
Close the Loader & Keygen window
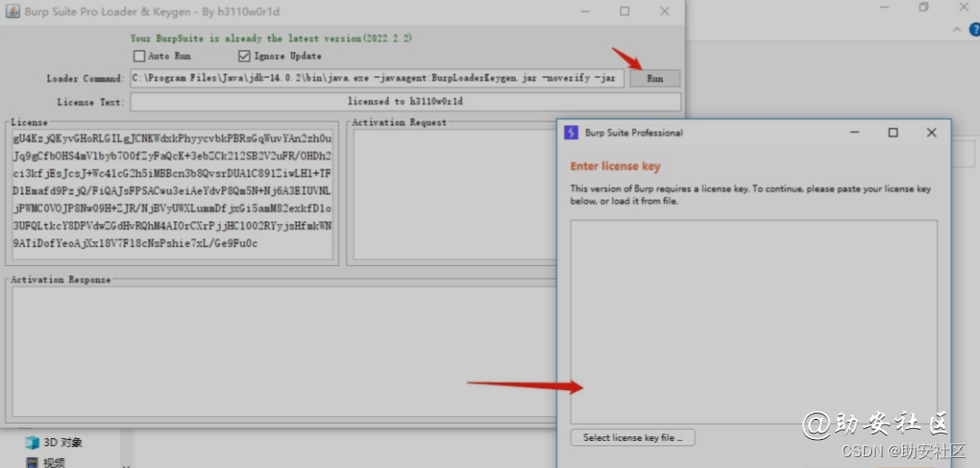[x=664, y=11]
